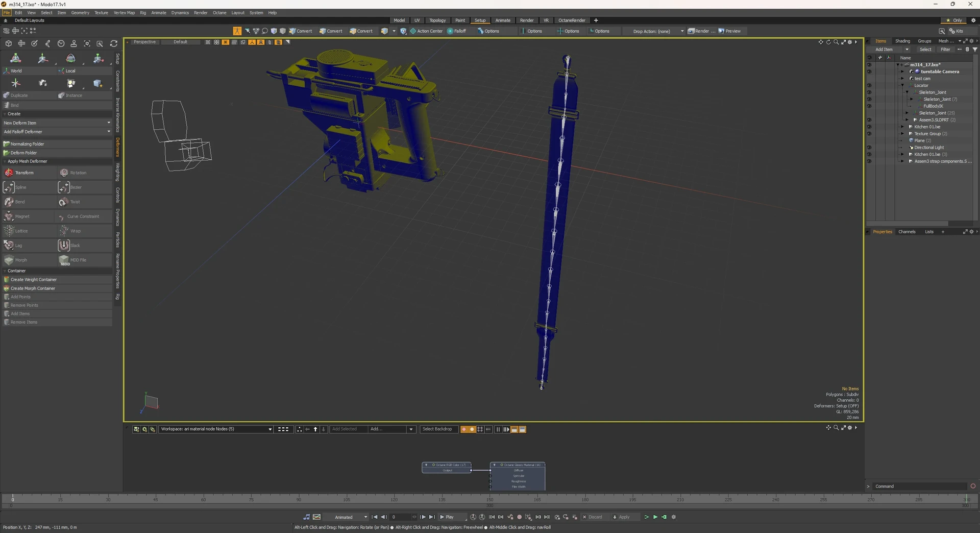
Task: Hide Assem3 strap components item
Action: [869, 161]
